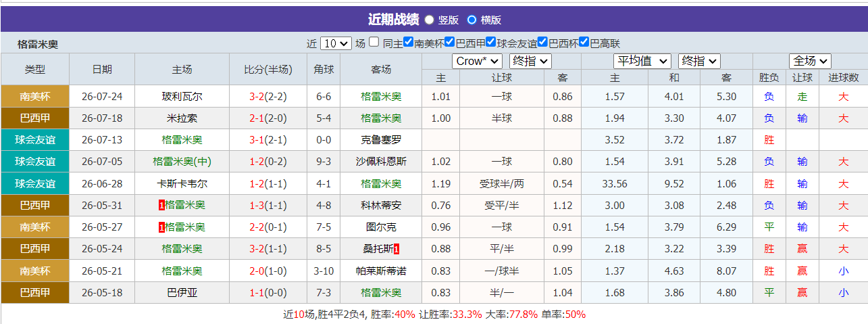The width and height of the screenshot is (868, 324).
Task: Click the 球会友谊 tag in 26-06-28 row
Action: click(x=35, y=183)
